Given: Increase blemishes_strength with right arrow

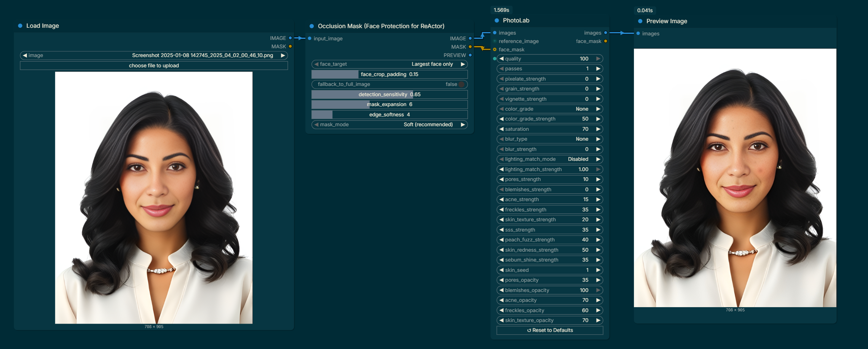Looking at the screenshot, I should click(x=598, y=190).
